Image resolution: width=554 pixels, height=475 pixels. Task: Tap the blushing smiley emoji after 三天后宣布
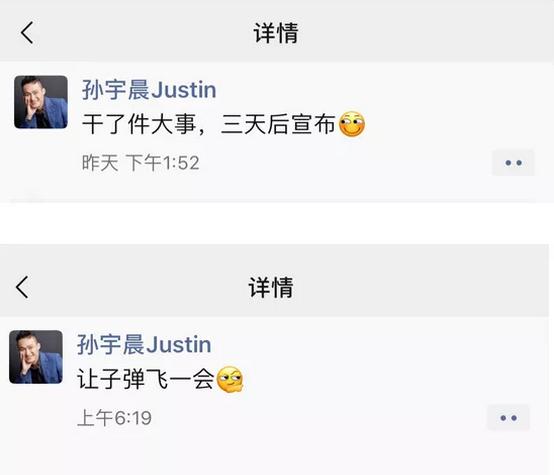352,124
